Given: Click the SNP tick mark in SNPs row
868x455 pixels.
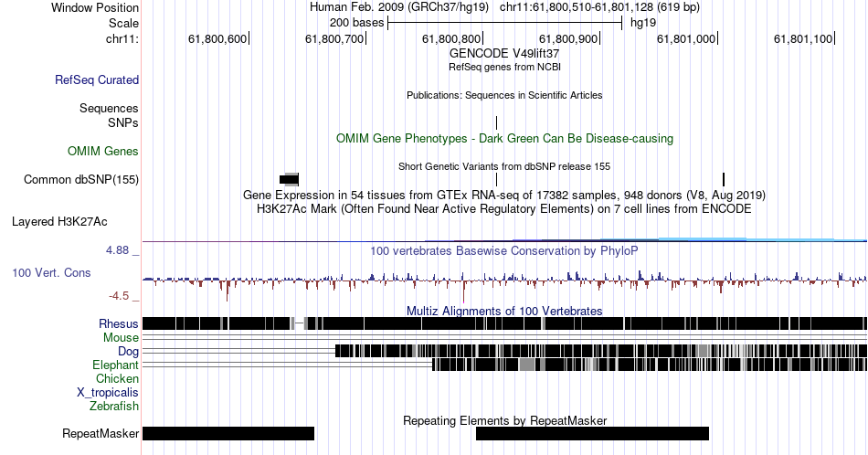Looking at the screenshot, I should pyautogui.click(x=496, y=122).
